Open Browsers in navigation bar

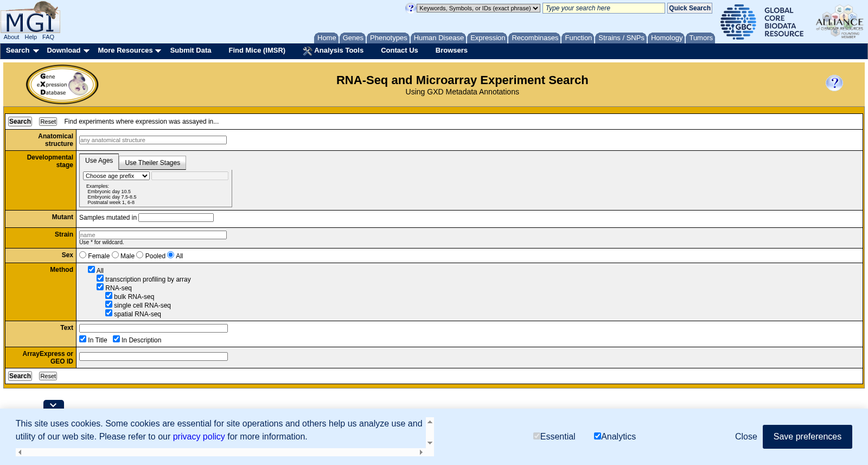coord(451,50)
